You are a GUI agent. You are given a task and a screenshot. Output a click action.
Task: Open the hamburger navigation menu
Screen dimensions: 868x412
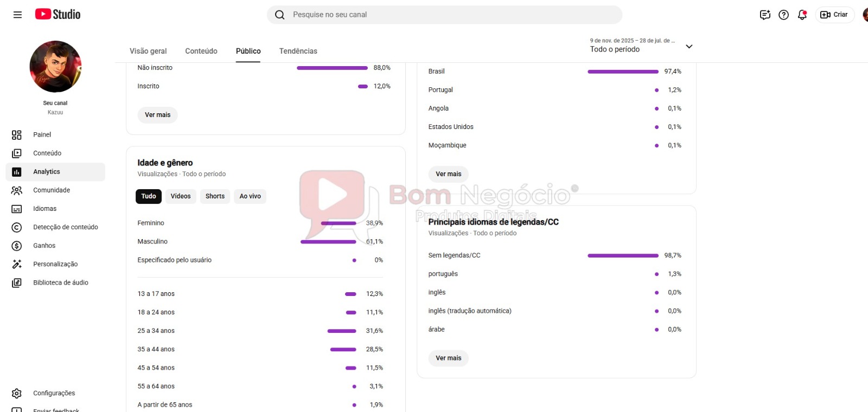pyautogui.click(x=17, y=15)
